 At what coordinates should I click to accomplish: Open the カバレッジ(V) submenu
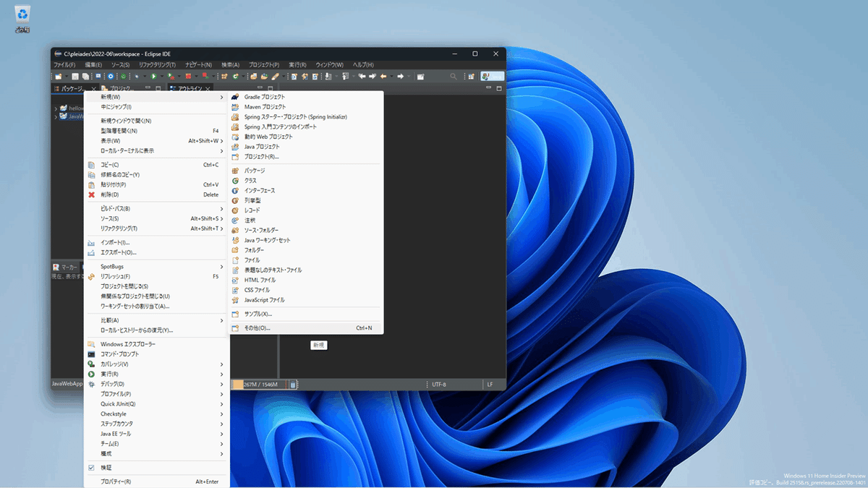coord(156,364)
